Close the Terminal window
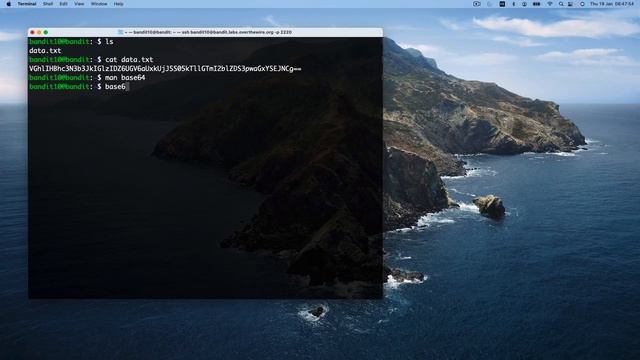Image resolution: width=640 pixels, height=360 pixels. coord(33,32)
